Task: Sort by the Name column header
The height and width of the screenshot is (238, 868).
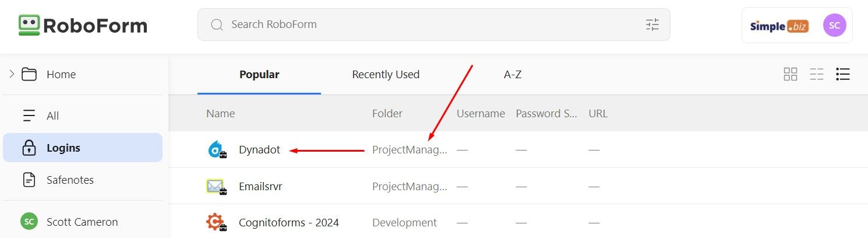Action: coord(220,114)
